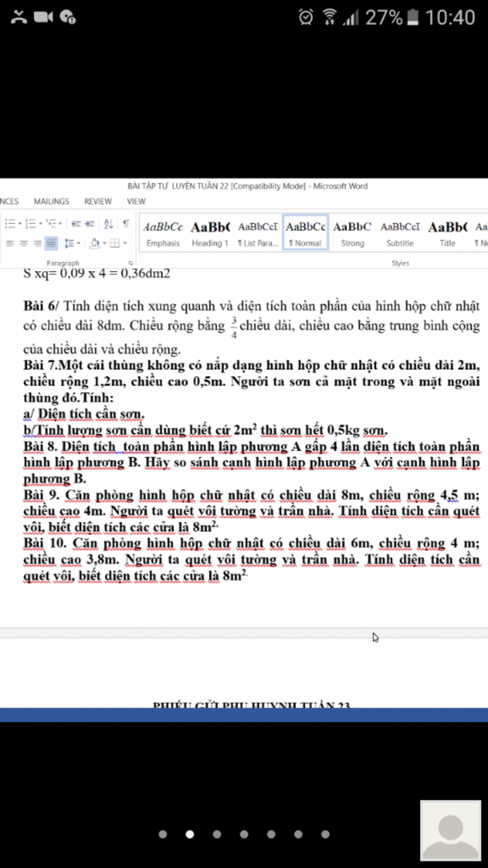The width and height of the screenshot is (488, 868).
Task: Open the Line Spacing dropdown arrow
Action: click(79, 243)
